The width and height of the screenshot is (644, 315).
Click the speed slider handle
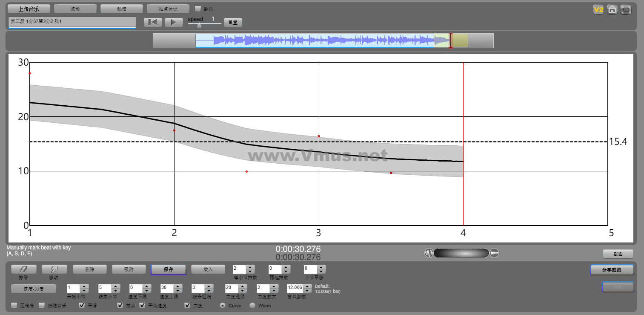tap(199, 25)
